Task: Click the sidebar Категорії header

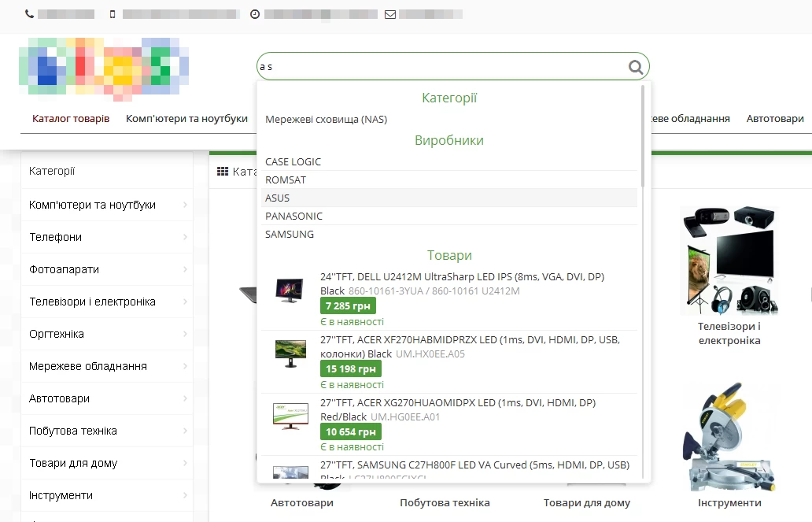Action: tap(52, 171)
